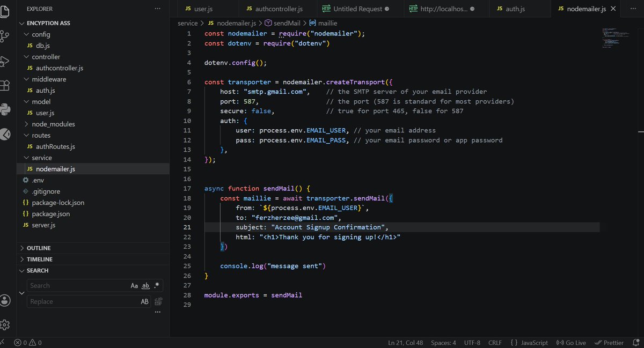644x348 pixels.
Task: Open the Run and Debug view
Action: [x=4, y=61]
